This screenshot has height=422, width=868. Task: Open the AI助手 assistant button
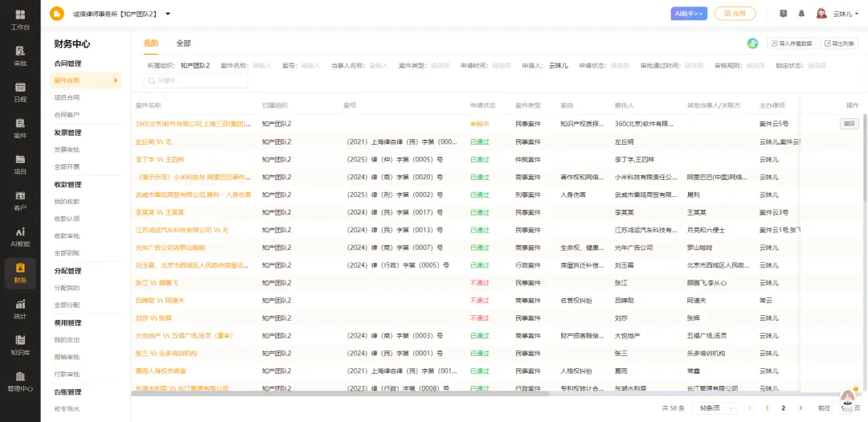click(689, 14)
